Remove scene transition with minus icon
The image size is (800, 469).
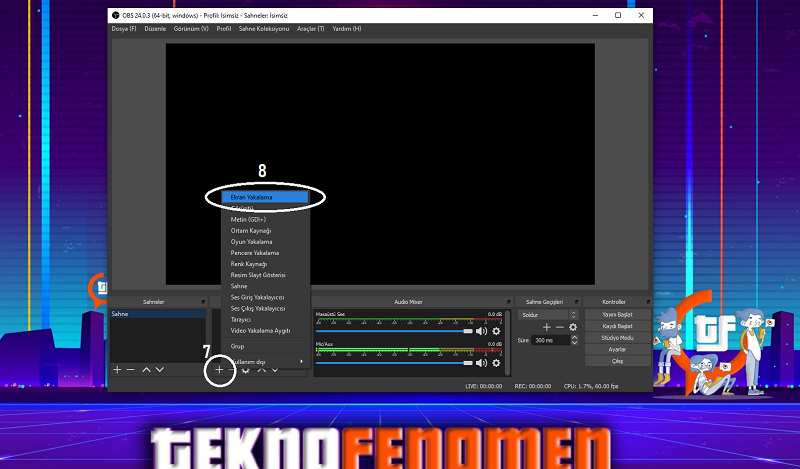pos(560,327)
